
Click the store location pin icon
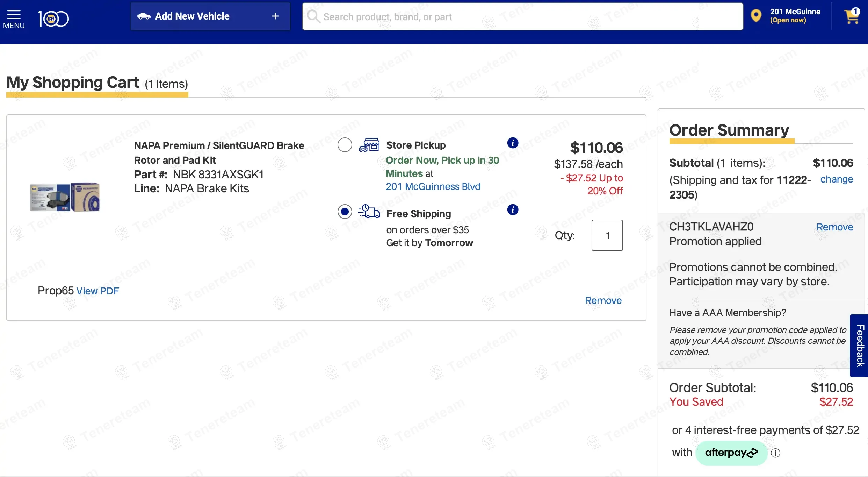756,16
